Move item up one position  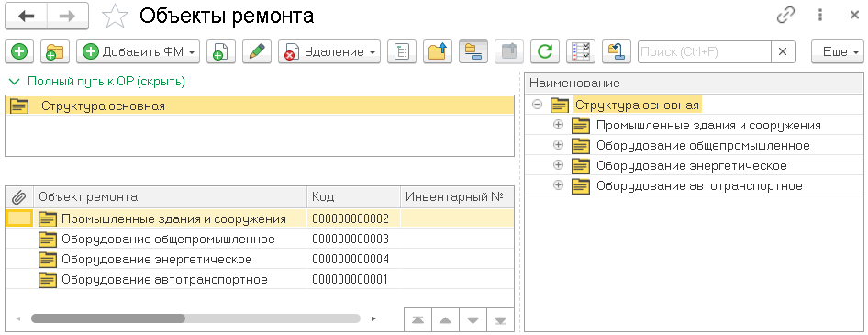coord(445,319)
